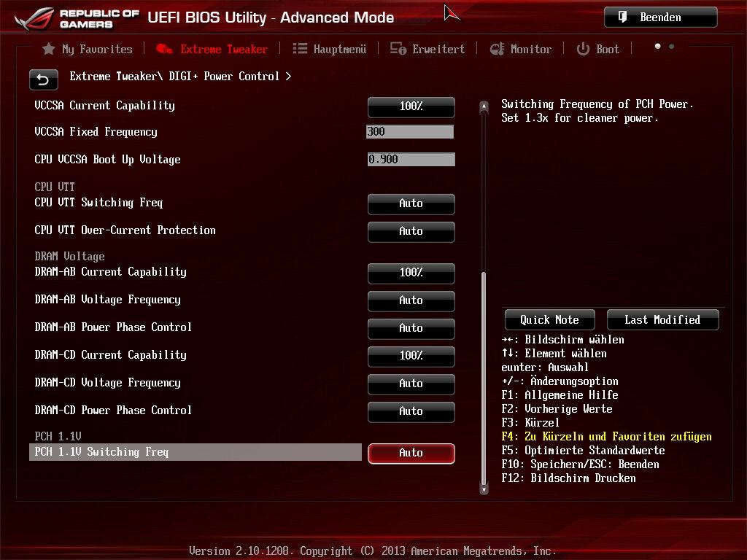
Task: Click CPU VCCSA Boot Up Voltage field
Action: [411, 159]
